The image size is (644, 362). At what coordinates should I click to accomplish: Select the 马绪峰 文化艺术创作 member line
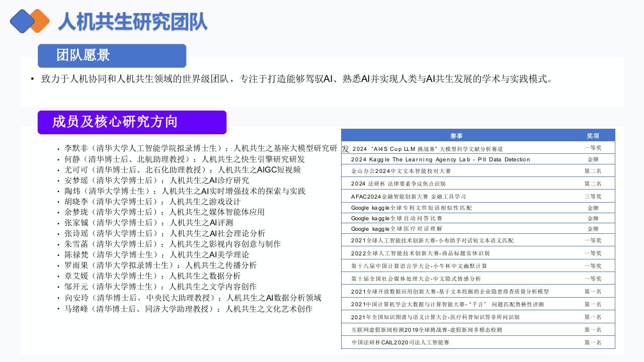point(189,309)
